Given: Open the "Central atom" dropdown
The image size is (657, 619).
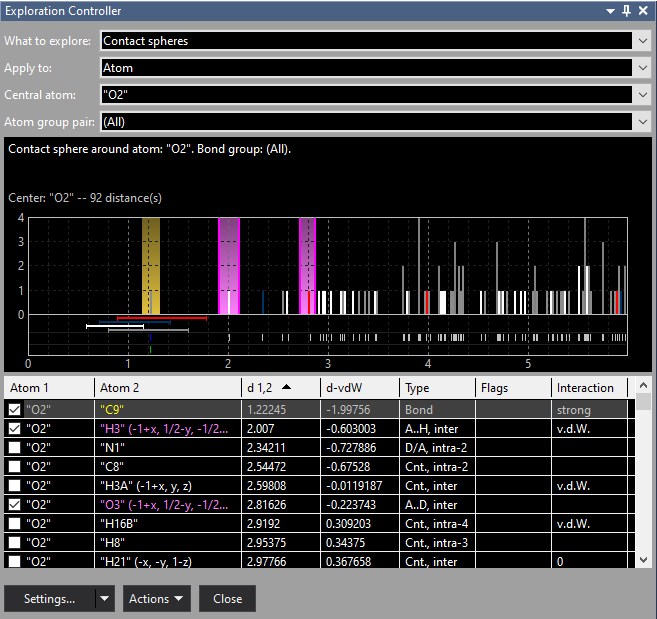Looking at the screenshot, I should 640,94.
